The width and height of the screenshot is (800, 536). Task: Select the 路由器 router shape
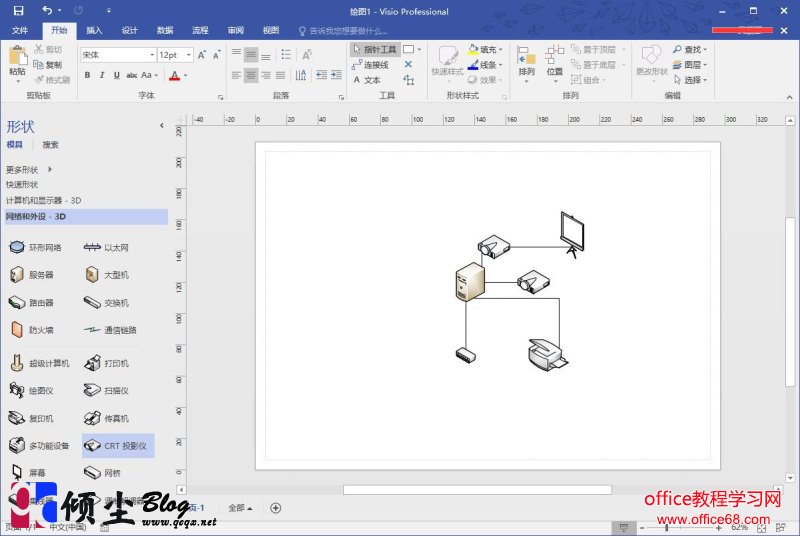coord(31,302)
